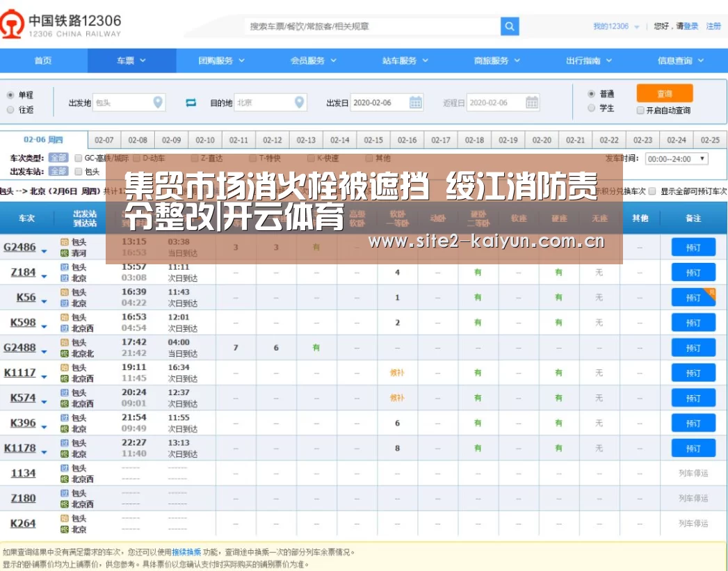Switch to the 02-25 date tab
Image resolution: width=728 pixels, height=571 pixels.
(x=710, y=140)
